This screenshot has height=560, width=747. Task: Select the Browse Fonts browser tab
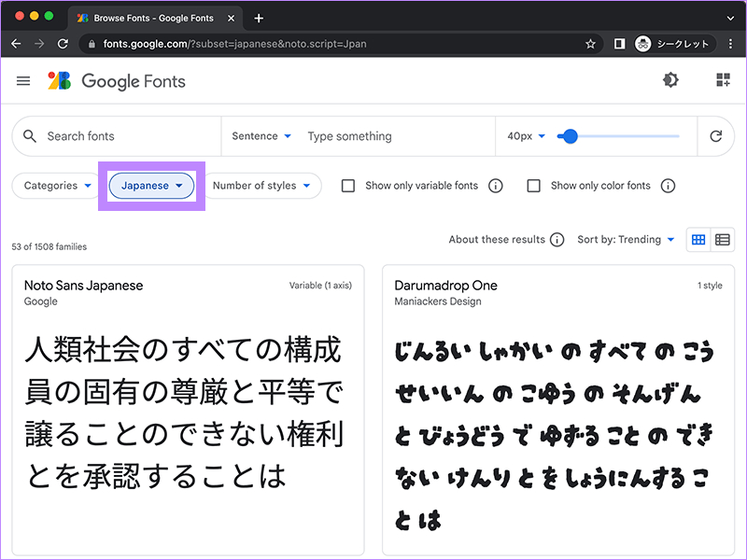[155, 18]
